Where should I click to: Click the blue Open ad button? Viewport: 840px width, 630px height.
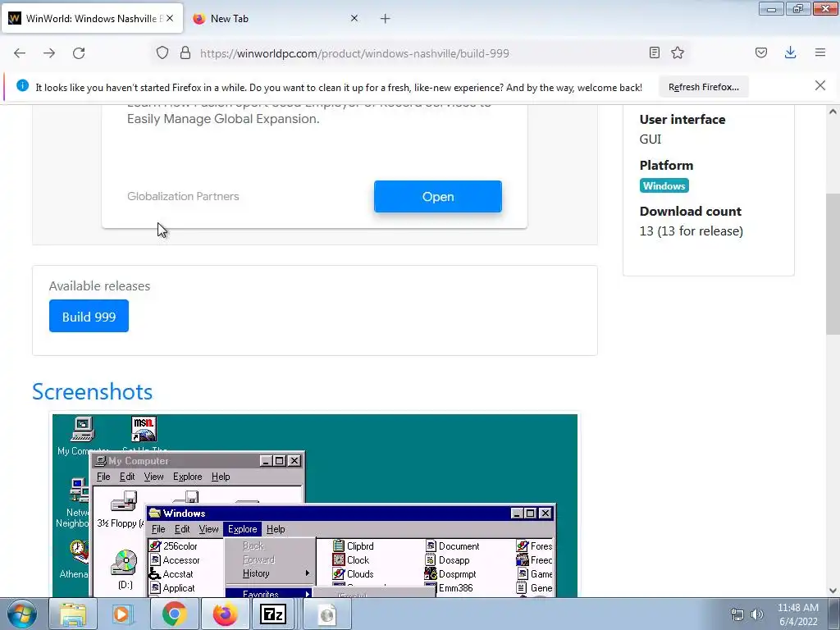click(438, 197)
